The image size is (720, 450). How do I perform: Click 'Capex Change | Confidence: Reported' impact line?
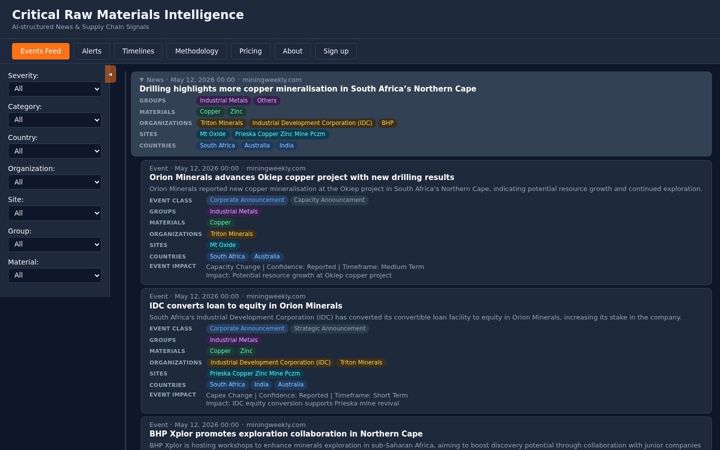pos(307,395)
